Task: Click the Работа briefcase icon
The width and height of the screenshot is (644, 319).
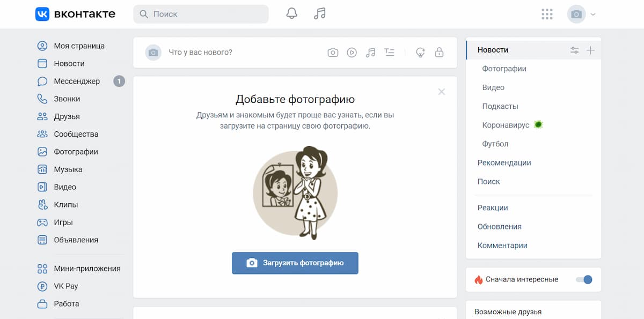Action: (42, 304)
